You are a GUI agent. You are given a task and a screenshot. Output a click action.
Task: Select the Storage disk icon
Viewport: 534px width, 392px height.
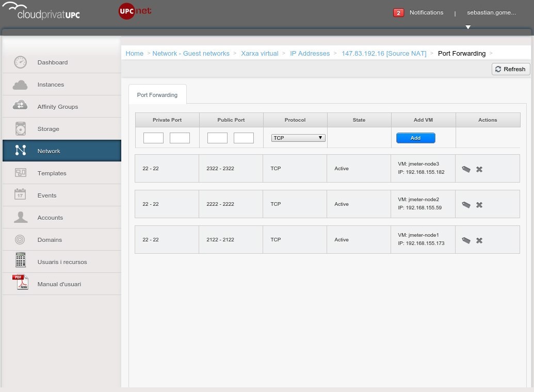pyautogui.click(x=20, y=128)
